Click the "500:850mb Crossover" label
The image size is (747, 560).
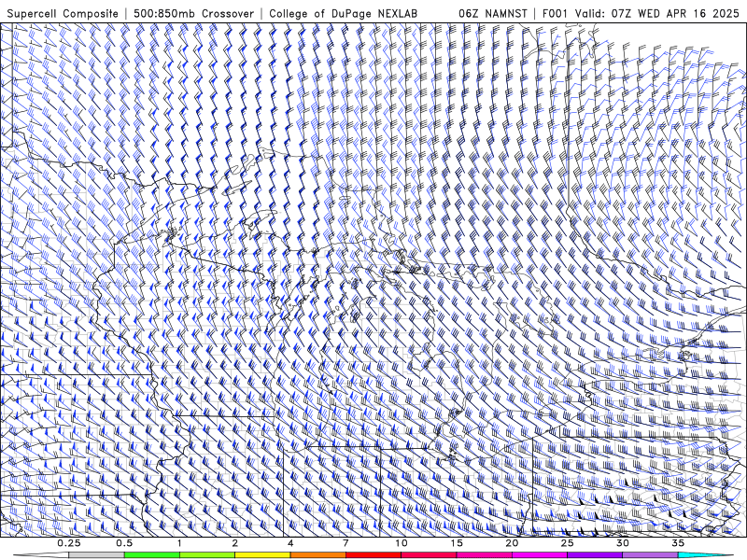[194, 13]
